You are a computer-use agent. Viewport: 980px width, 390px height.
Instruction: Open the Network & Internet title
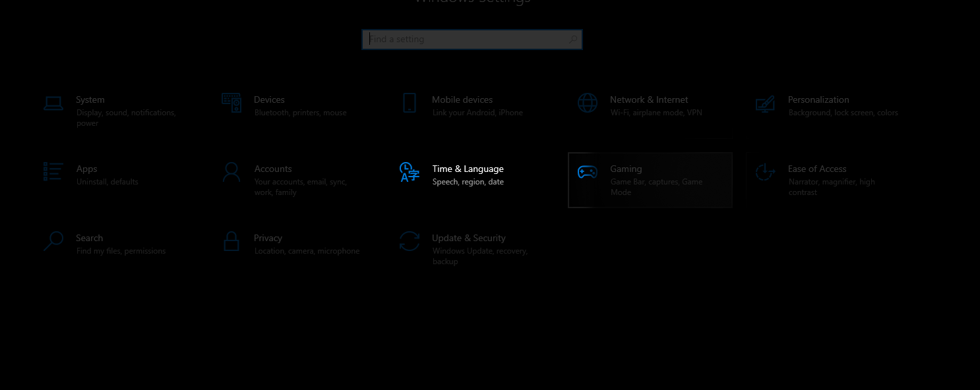point(649,100)
